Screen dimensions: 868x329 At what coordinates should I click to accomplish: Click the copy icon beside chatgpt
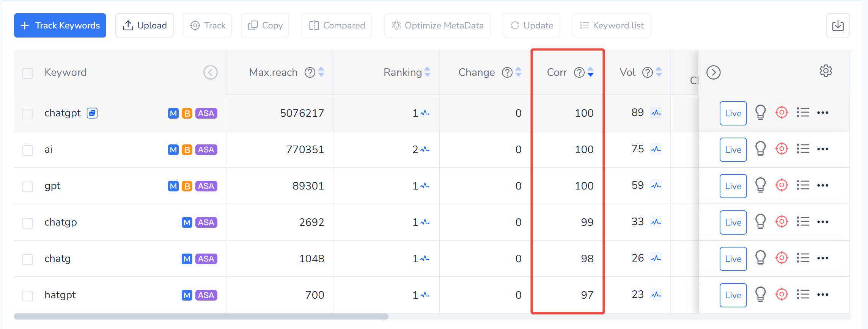[92, 113]
